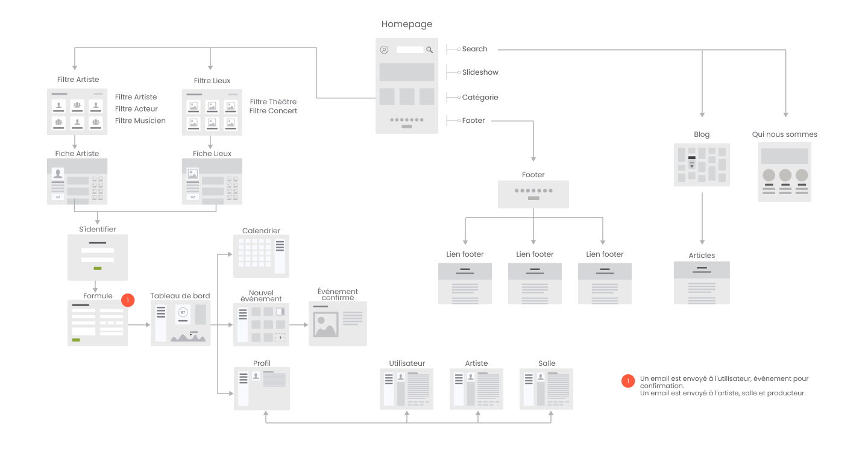Click the S'identifier label
The width and height of the screenshot is (868, 452).
coord(98,229)
